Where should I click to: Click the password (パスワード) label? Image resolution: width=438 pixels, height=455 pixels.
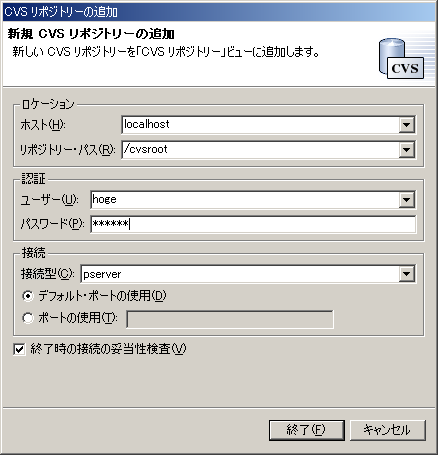[52, 224]
